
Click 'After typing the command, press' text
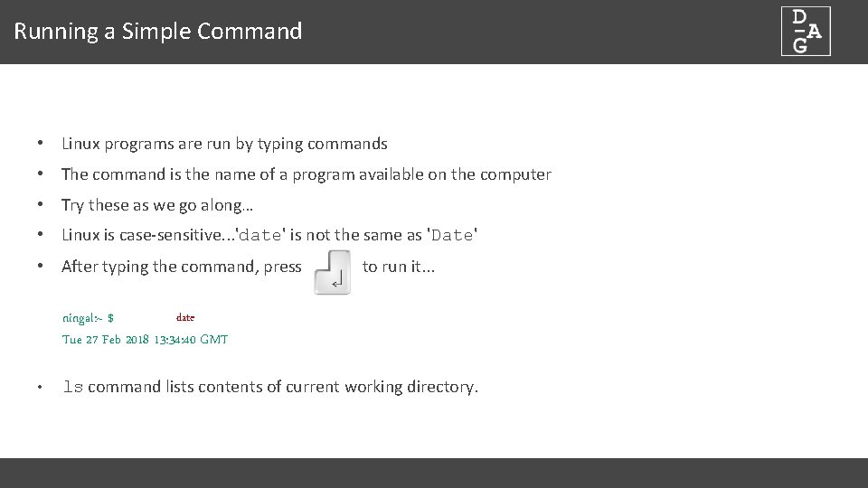point(181,267)
